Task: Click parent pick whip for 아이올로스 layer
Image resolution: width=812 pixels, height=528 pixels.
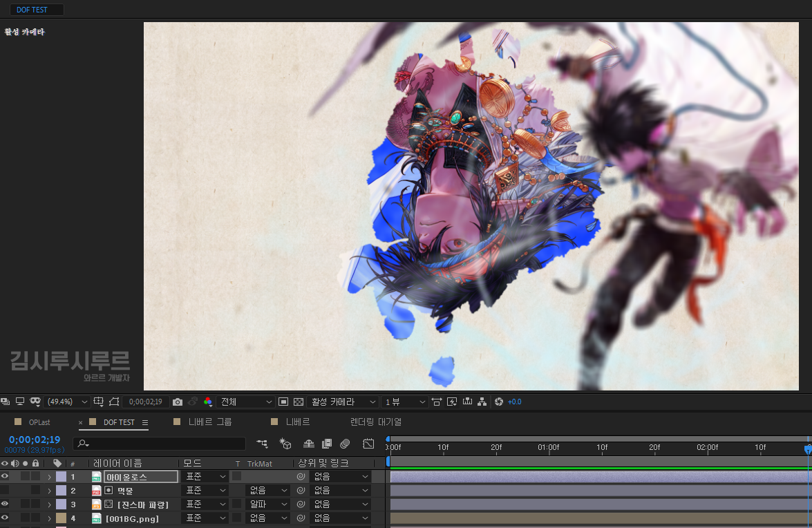Action: click(301, 476)
